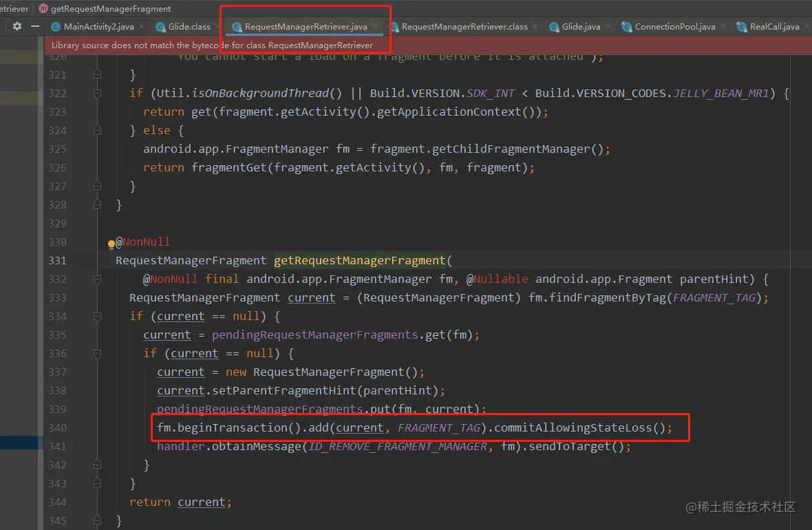
Task: Click setParentFragmentHint on line 338
Action: coord(284,391)
